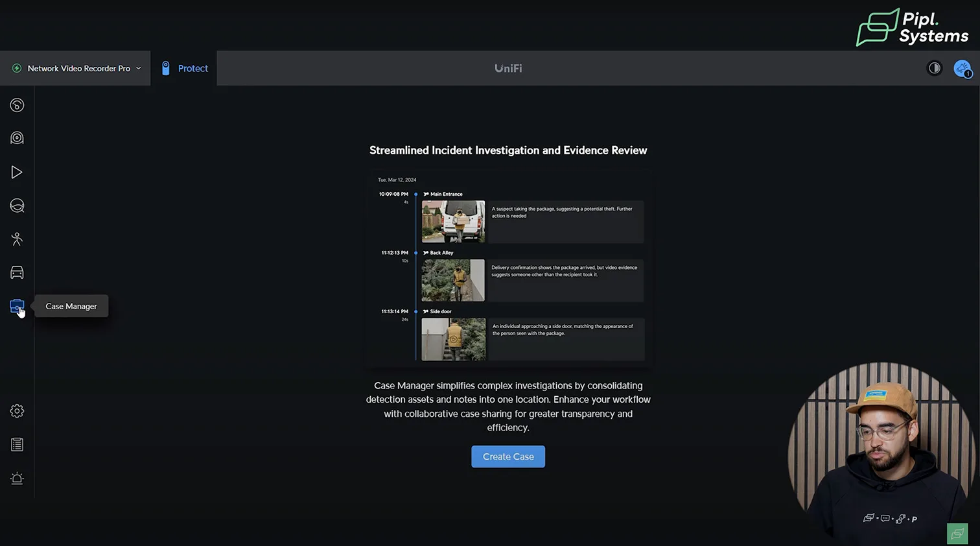Open the person detection icon

tap(17, 239)
